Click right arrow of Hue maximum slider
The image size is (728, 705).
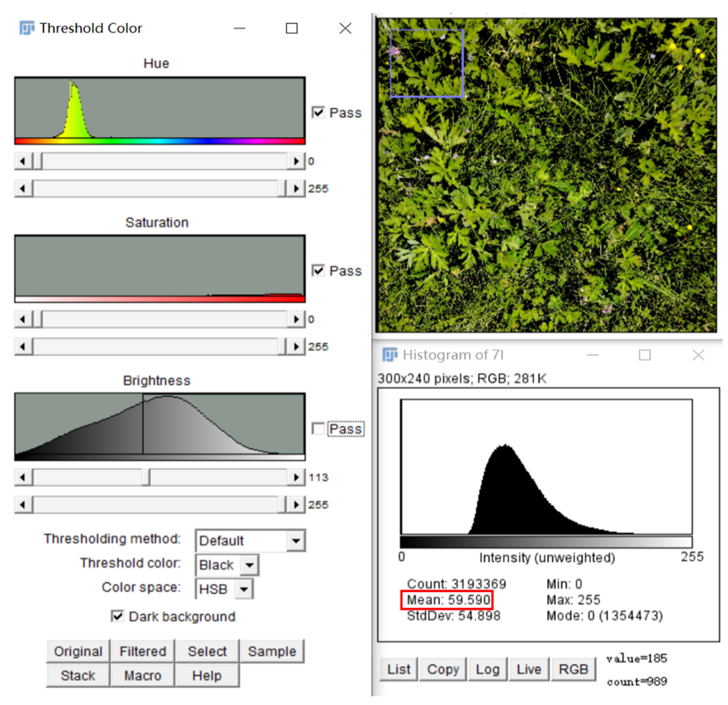(296, 188)
